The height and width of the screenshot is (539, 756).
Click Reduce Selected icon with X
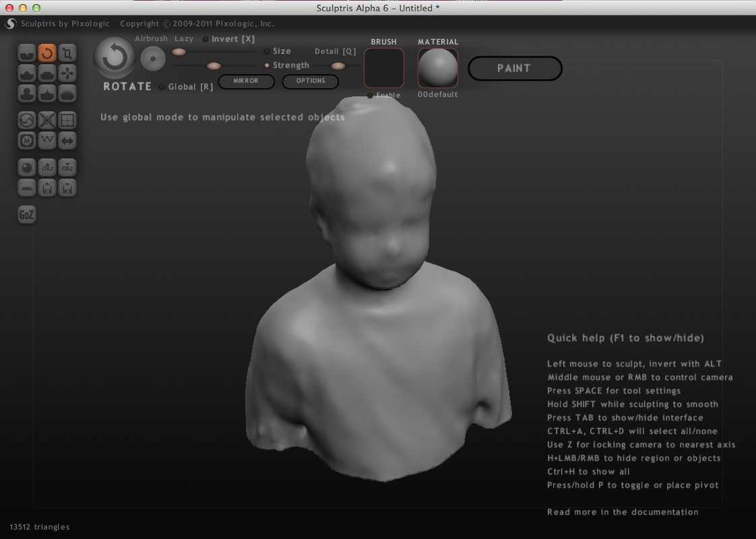point(47,120)
